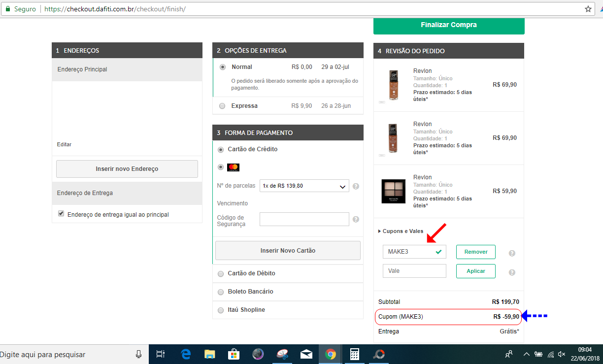The width and height of the screenshot is (603, 364).
Task: Choose Cartão de Débito payment option
Action: 221,273
